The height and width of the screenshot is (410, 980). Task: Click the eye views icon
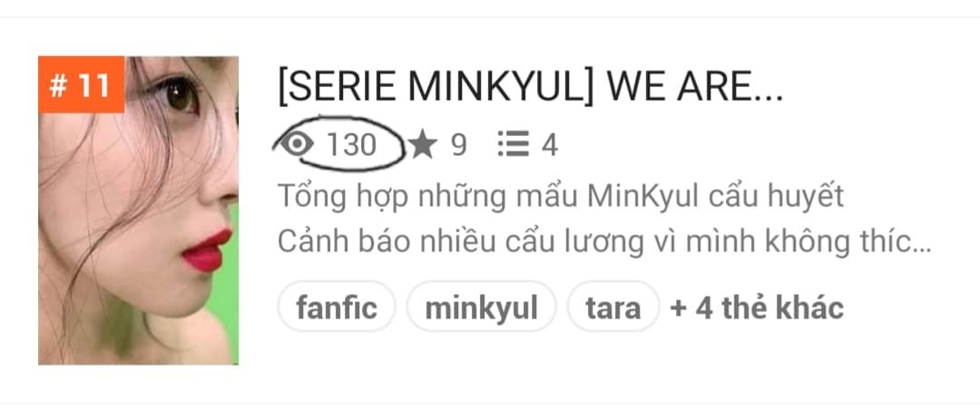point(296,144)
